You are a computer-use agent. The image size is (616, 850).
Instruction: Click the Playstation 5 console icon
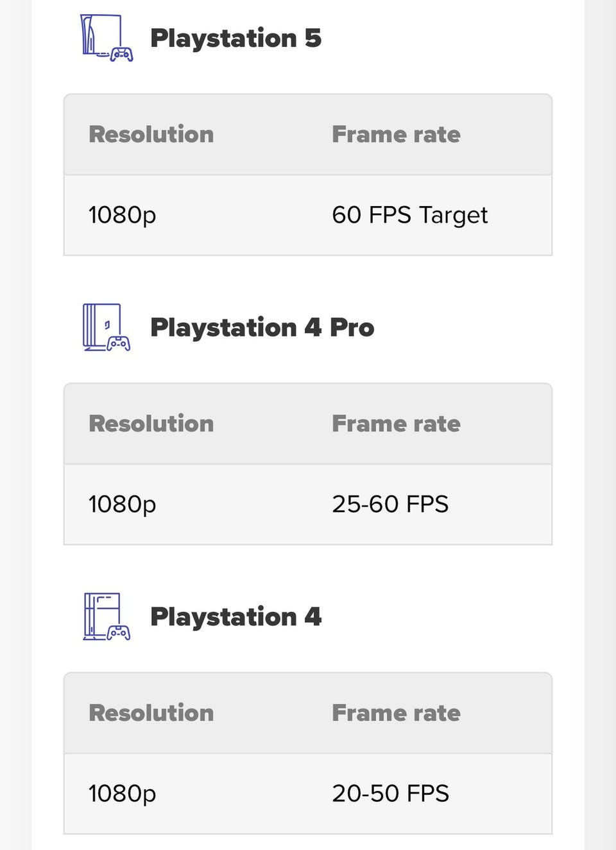[103, 37]
